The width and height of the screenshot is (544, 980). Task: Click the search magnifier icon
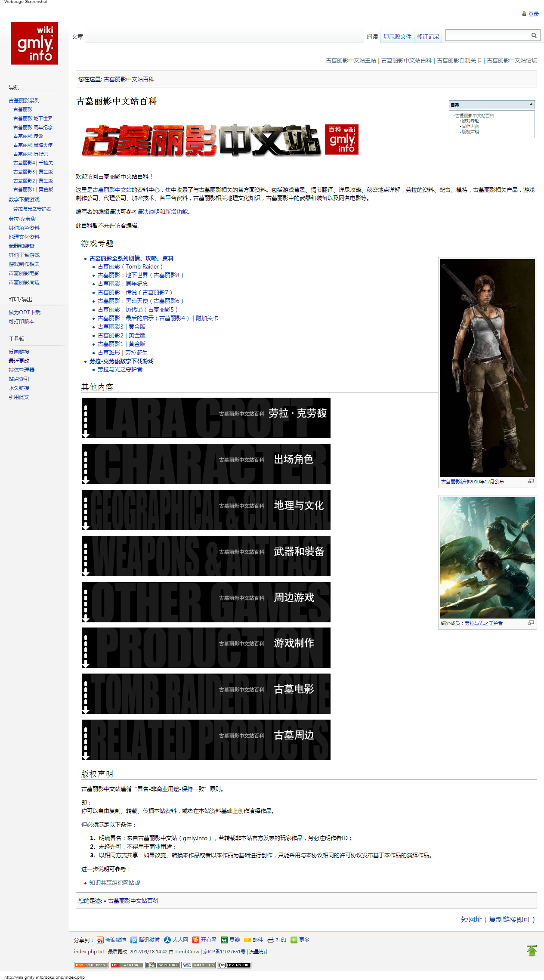click(x=534, y=35)
